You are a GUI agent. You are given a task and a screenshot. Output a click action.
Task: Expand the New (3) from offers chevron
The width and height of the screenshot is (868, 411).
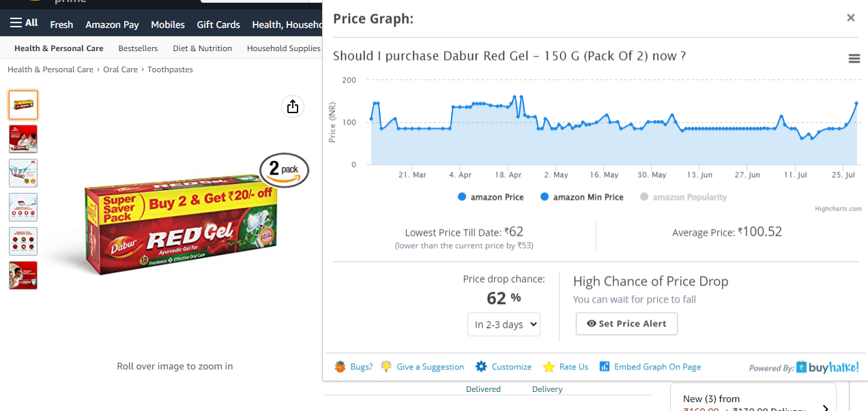click(x=825, y=408)
